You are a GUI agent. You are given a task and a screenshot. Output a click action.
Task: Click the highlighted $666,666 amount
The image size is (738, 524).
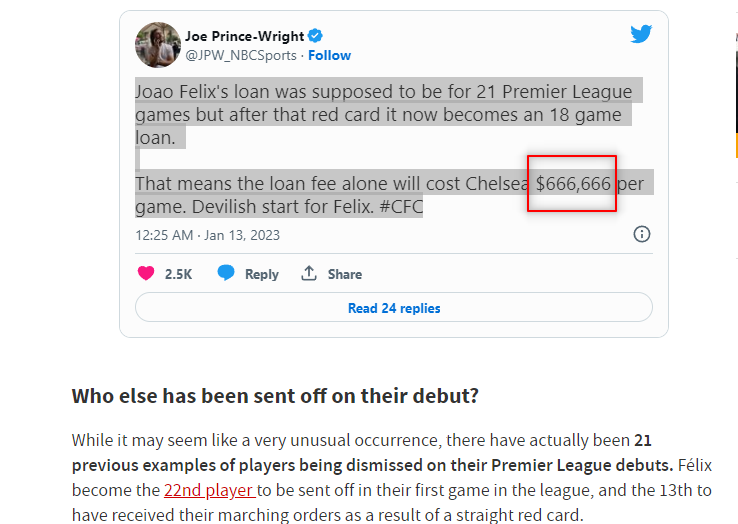click(573, 184)
